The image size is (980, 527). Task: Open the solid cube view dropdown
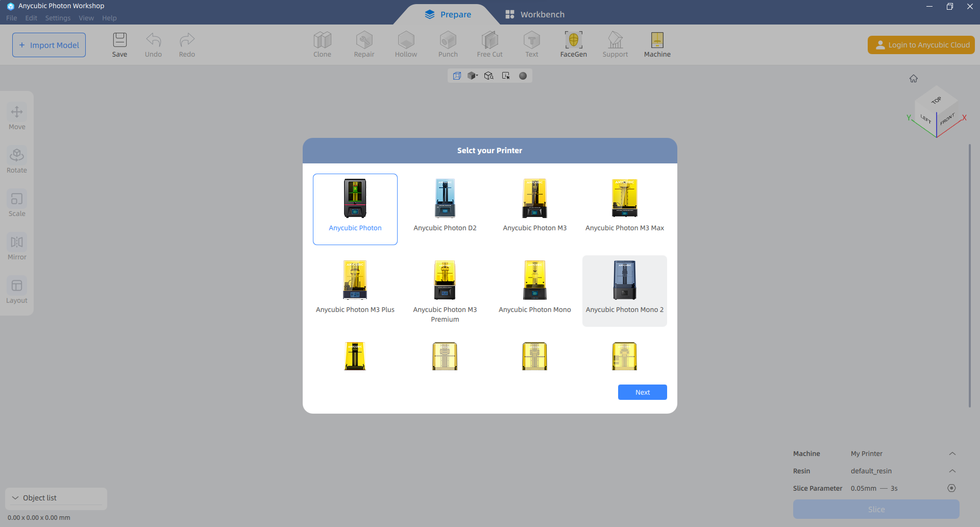473,76
